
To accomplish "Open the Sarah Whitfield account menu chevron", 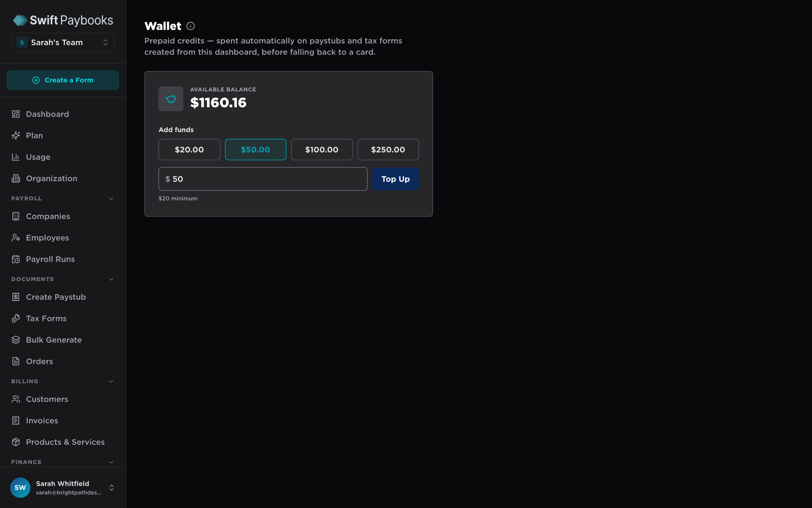I will (x=112, y=487).
